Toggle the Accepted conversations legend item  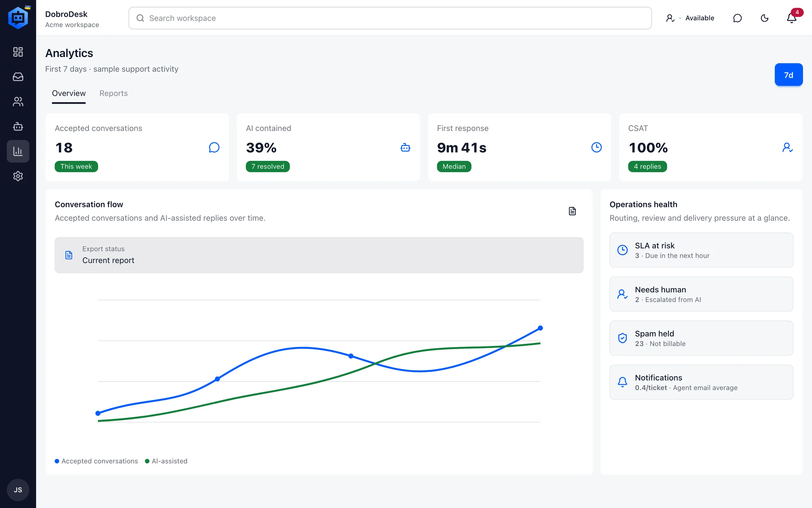tap(96, 461)
